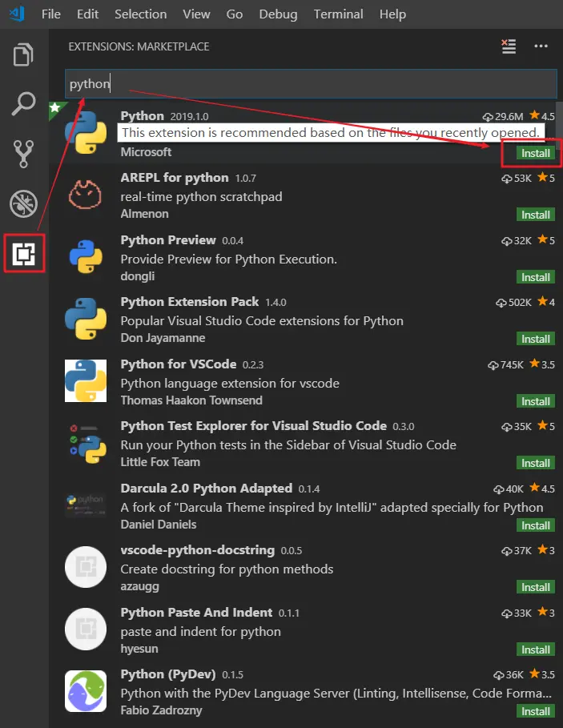This screenshot has width=563, height=728.
Task: Click the EXTENSIONS: MARKETPLACE panel title
Action: (x=139, y=46)
